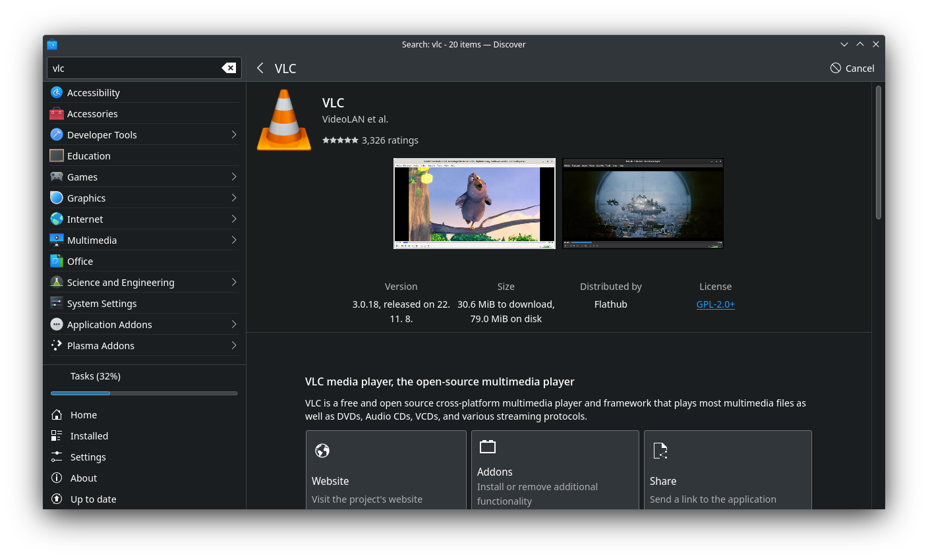Expand the Plasma Addons chevron
The image size is (928, 560).
click(x=234, y=345)
